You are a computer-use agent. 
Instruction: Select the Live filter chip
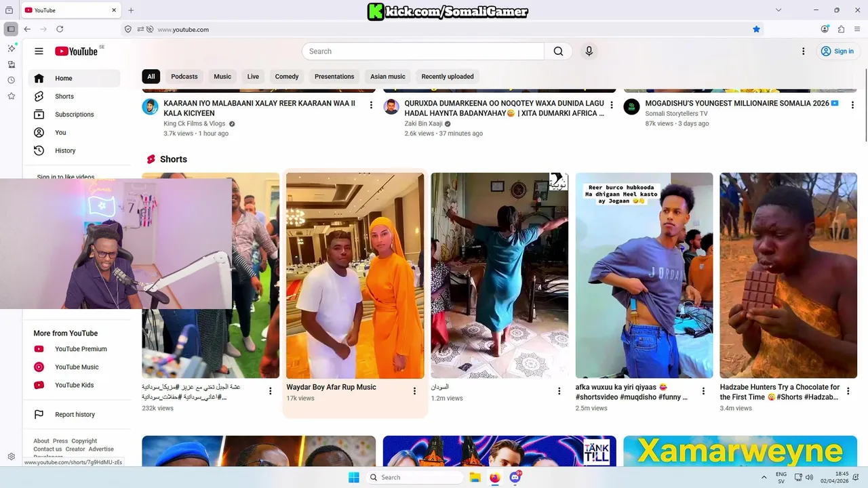(x=253, y=77)
